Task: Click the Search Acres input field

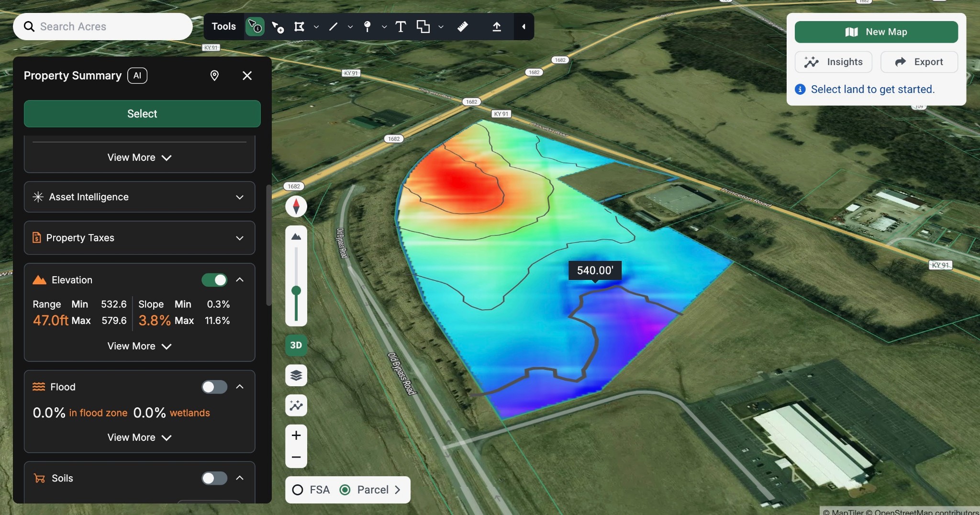Action: coord(110,27)
